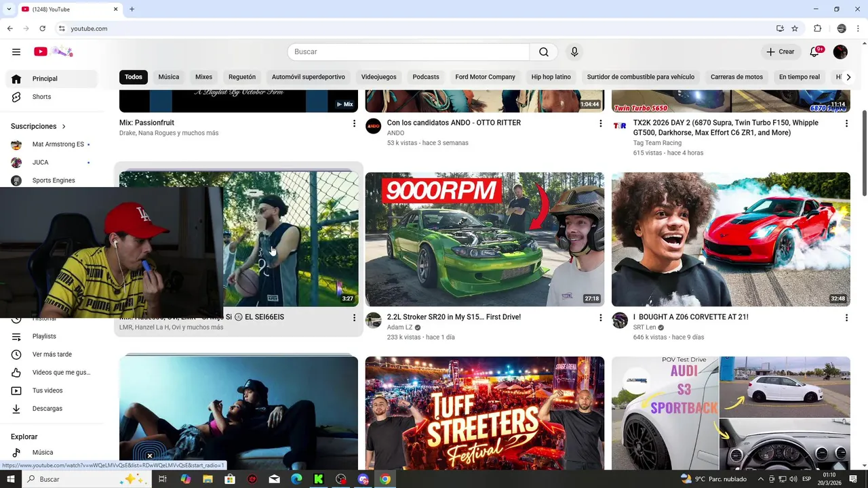Show more category chips with arrow
The image size is (868, 488).
(x=848, y=77)
